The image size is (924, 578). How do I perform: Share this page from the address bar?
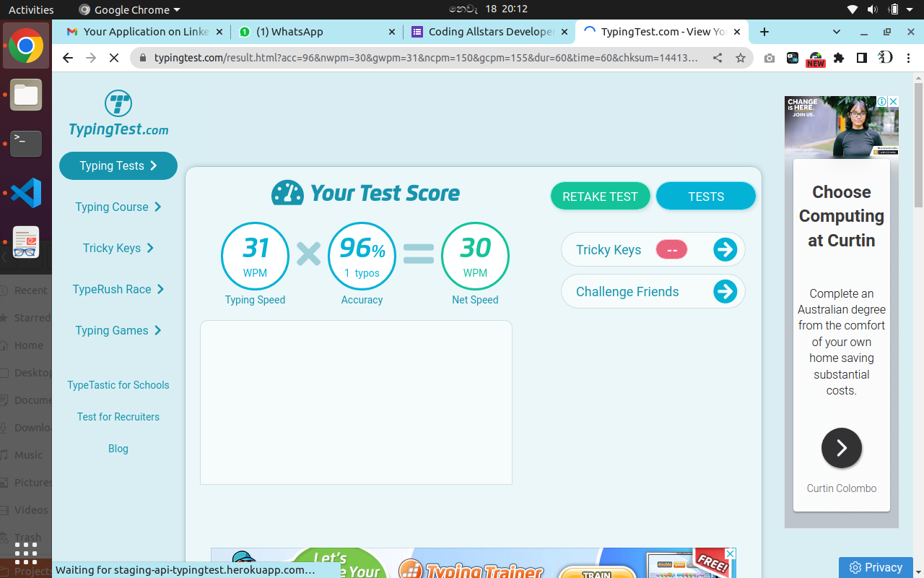[x=718, y=58]
